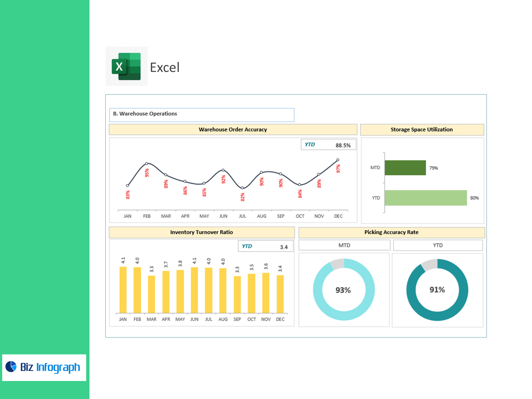
Task: Select the YTD label above teal donut
Action: point(438,245)
